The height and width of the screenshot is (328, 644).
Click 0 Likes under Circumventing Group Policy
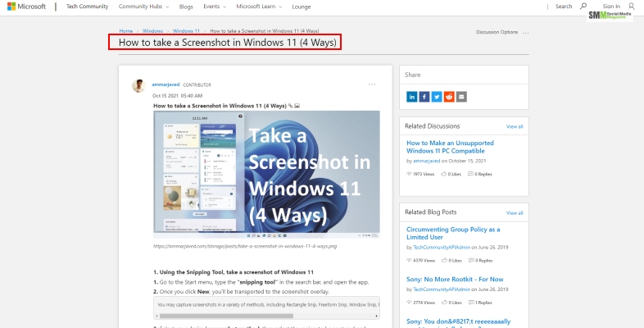point(451,261)
